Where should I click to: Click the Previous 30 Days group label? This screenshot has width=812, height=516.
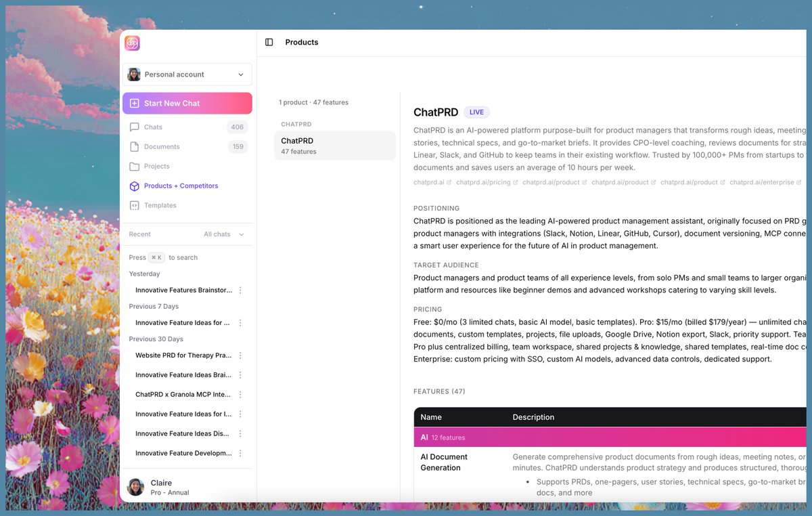point(156,339)
